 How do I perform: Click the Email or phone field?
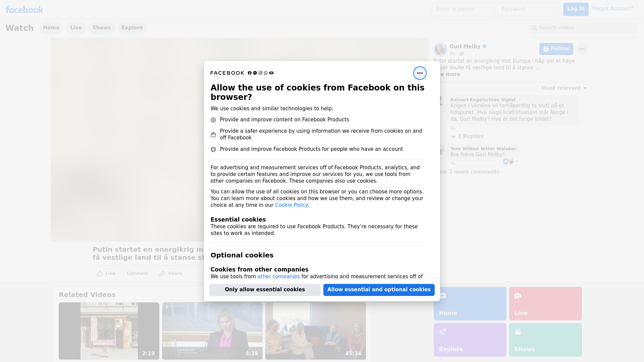[463, 9]
